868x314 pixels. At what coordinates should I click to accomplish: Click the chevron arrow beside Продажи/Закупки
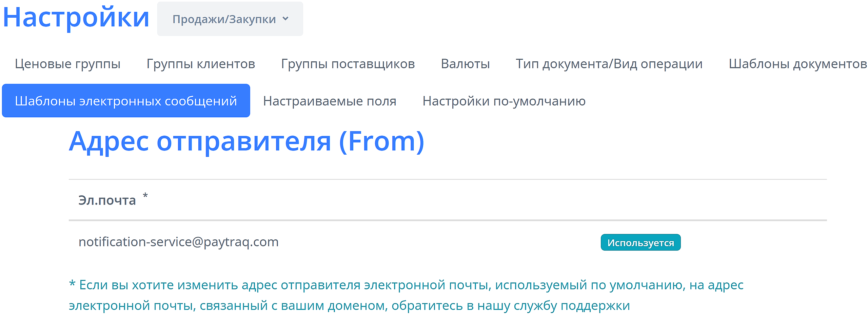(285, 19)
